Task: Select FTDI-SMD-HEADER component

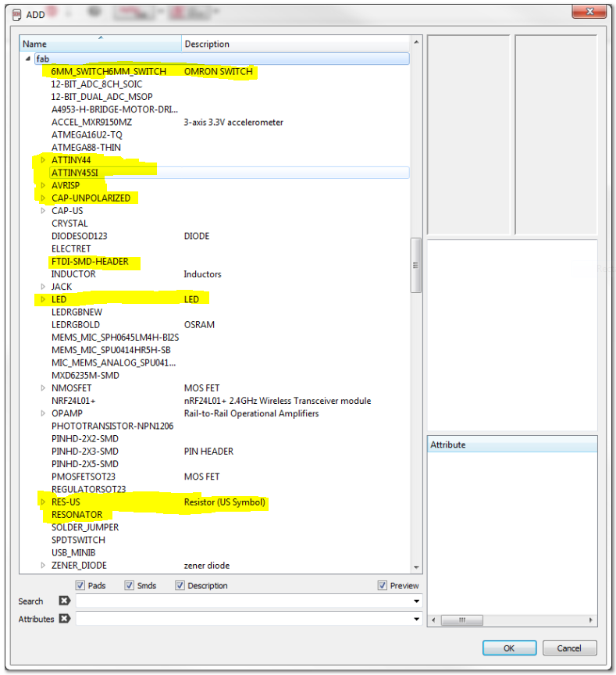Action: pos(90,261)
